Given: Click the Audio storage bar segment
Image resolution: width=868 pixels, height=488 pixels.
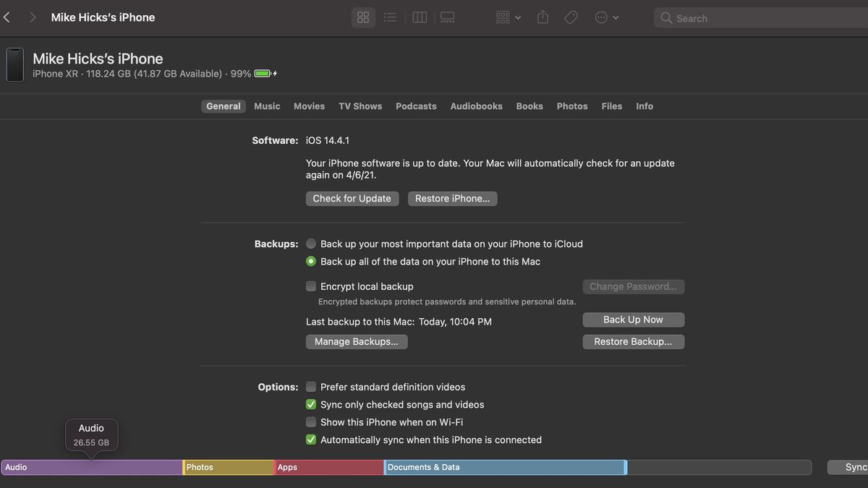Looking at the screenshot, I should point(92,468).
